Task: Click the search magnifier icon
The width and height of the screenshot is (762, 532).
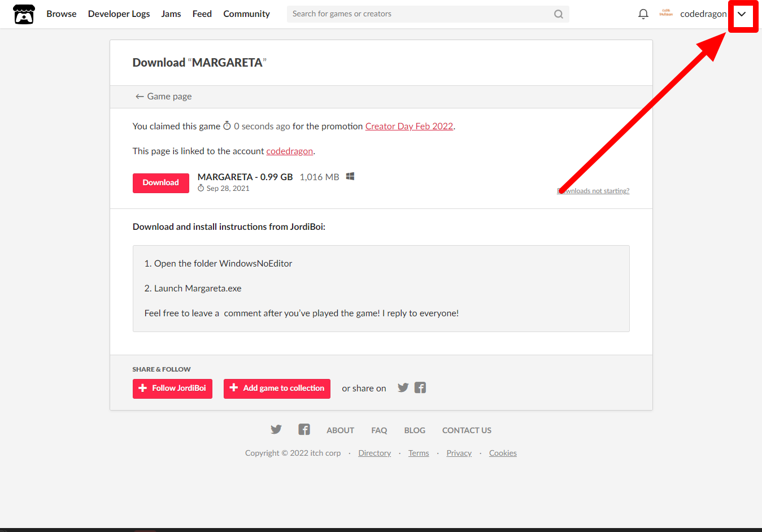Action: pyautogui.click(x=558, y=14)
